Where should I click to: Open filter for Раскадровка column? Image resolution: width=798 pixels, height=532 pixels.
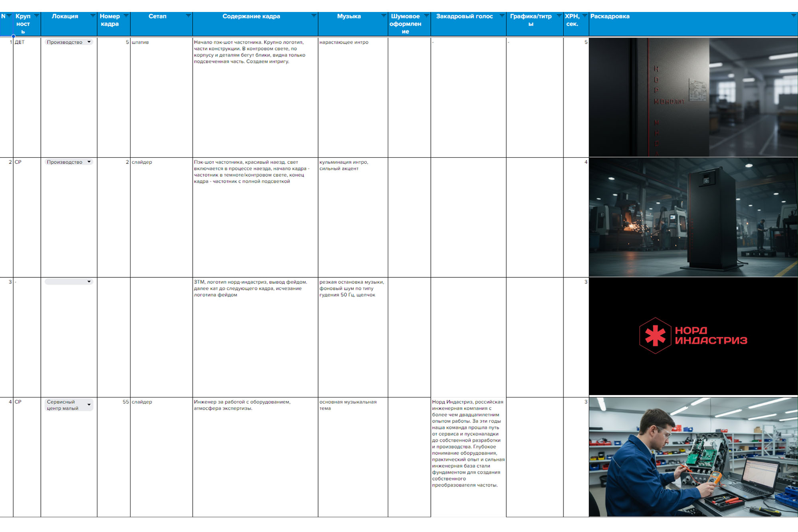tap(793, 16)
